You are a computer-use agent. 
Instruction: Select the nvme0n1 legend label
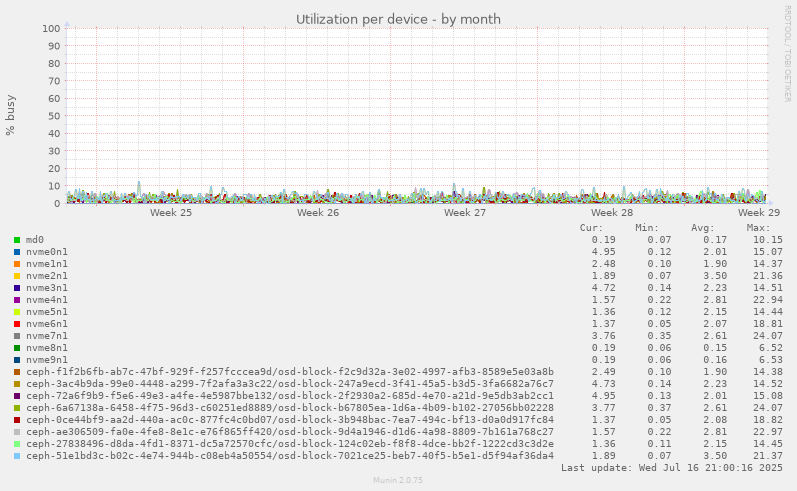tap(47, 252)
